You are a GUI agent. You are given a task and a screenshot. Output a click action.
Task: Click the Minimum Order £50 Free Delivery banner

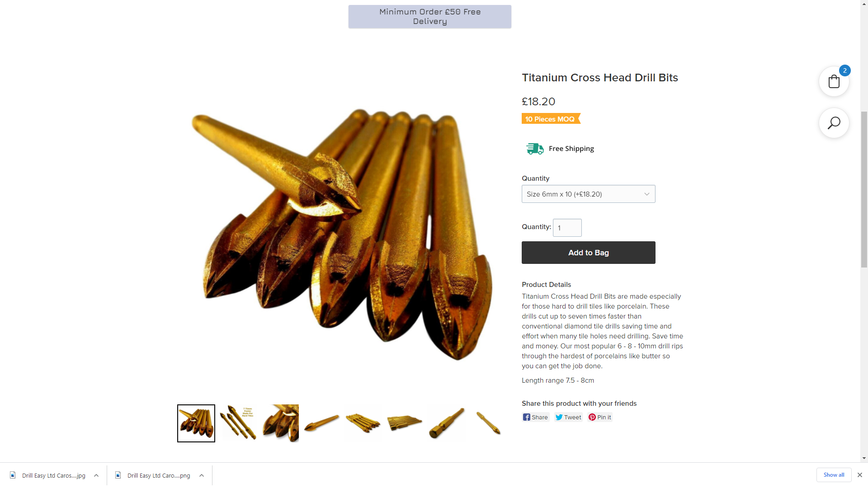pos(429,17)
